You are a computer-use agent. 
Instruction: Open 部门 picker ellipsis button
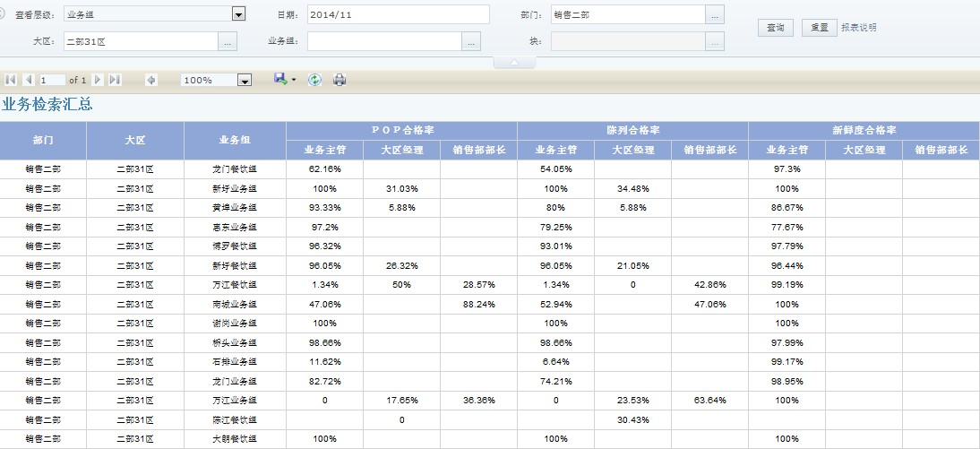click(x=715, y=14)
